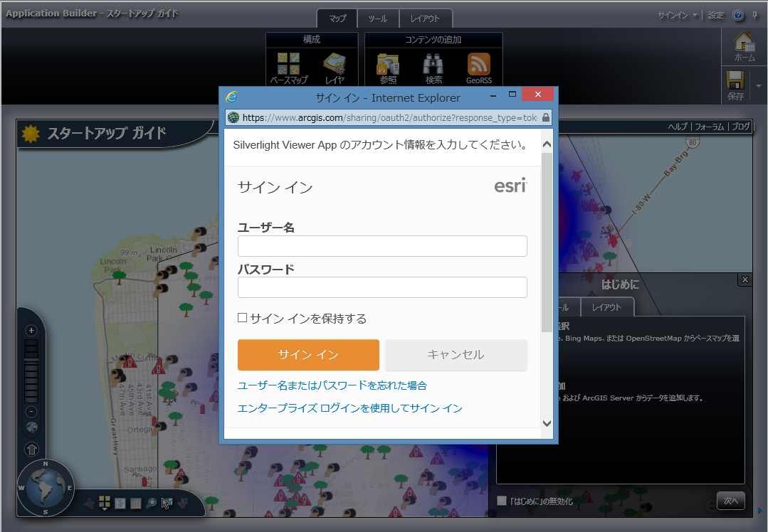Image resolution: width=768 pixels, height=532 pixels.
Task: Focus the パスワード input field
Action: click(x=382, y=287)
